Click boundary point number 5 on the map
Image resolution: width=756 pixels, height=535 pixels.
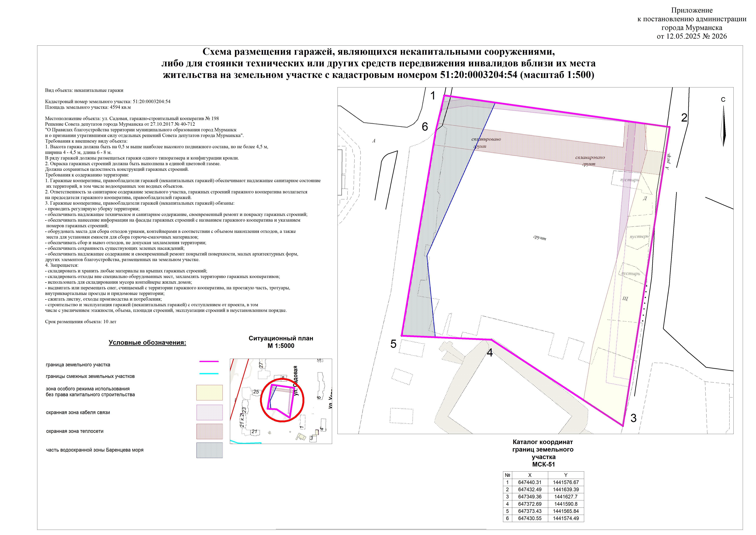393,344
